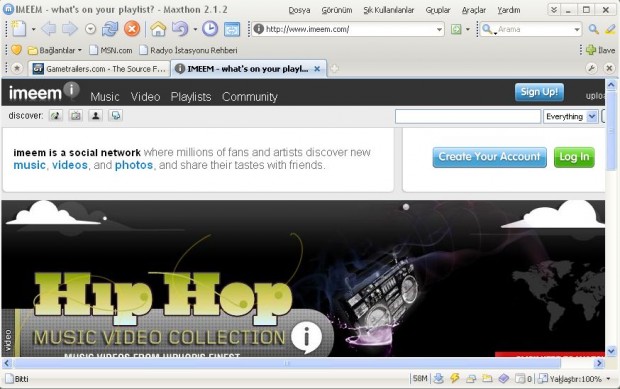Click discover people icon

pos(95,115)
